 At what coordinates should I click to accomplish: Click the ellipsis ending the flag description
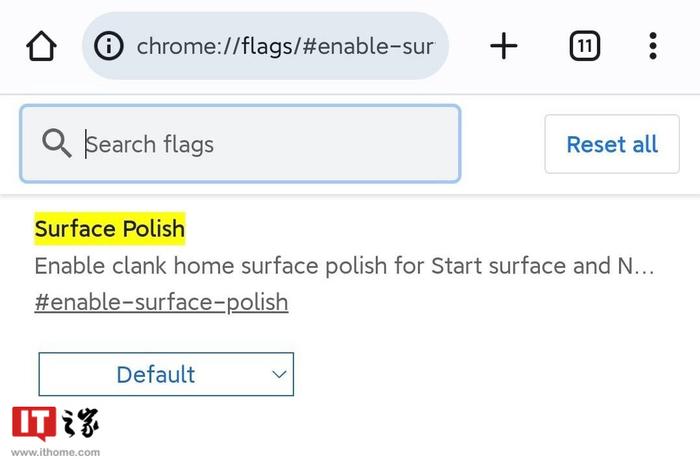point(644,268)
